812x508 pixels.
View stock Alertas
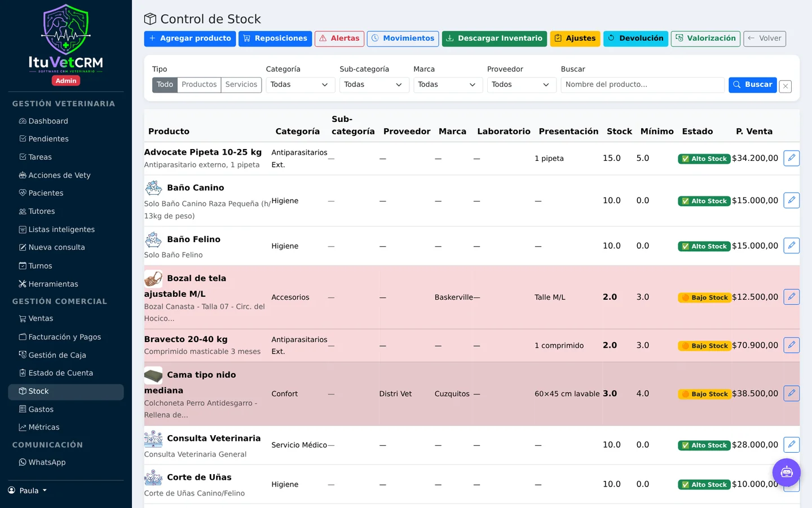click(x=339, y=38)
